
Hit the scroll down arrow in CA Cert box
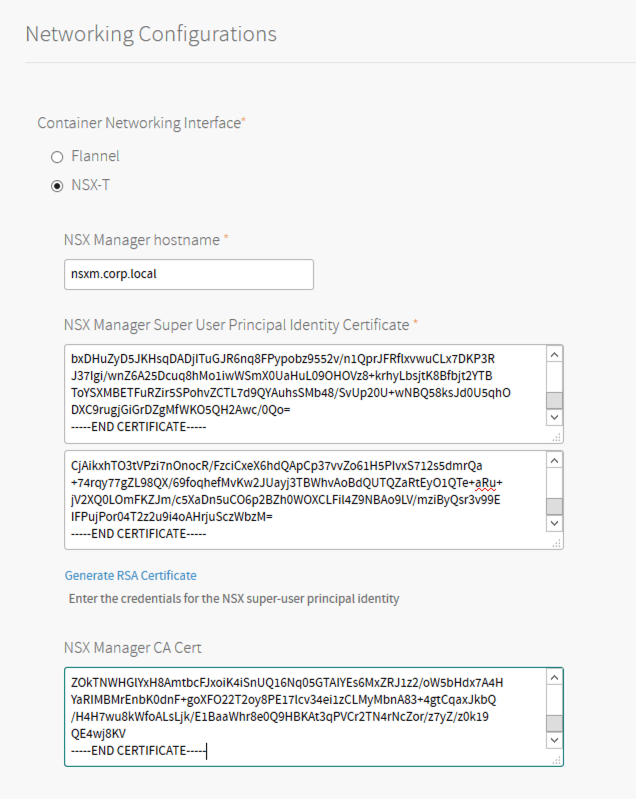553,740
